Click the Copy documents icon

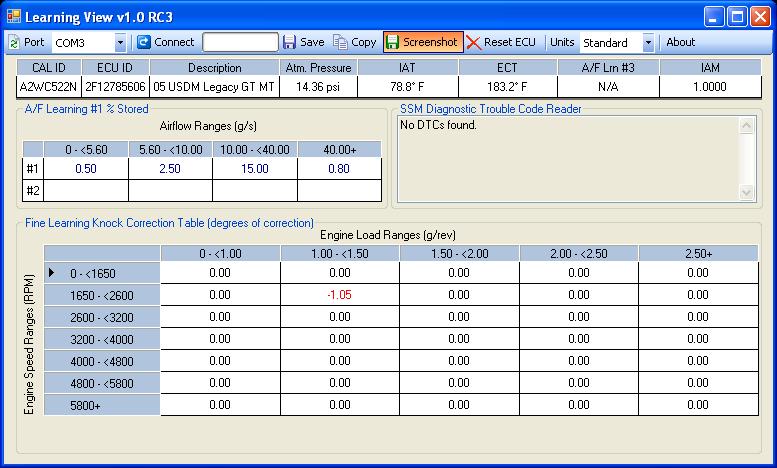[x=340, y=42]
